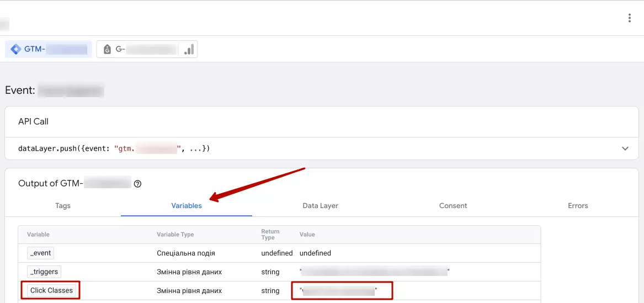This screenshot has height=303, width=644.
Task: Click the 'Спеціальна подія' cell
Action: click(185, 253)
